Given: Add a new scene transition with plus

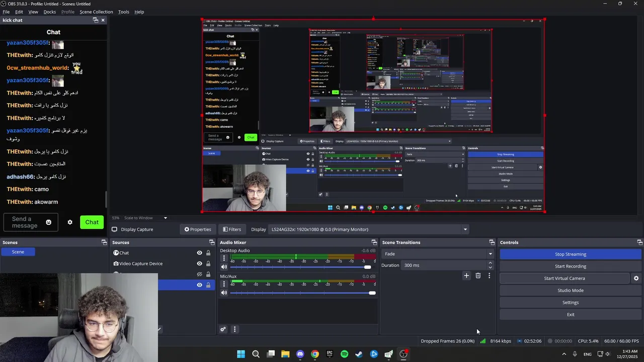Looking at the screenshot, I should pyautogui.click(x=466, y=276).
